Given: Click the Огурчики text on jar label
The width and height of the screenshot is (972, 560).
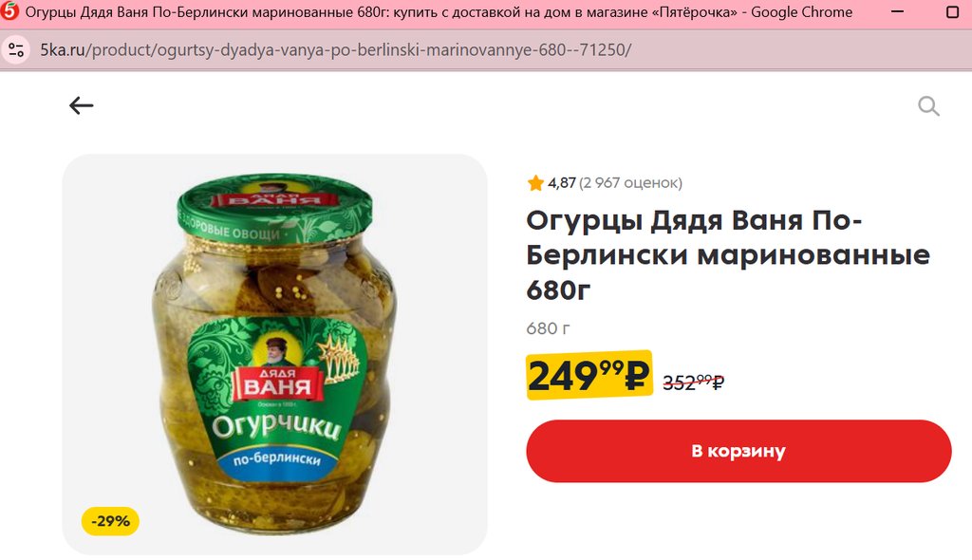Looking at the screenshot, I should (x=276, y=425).
